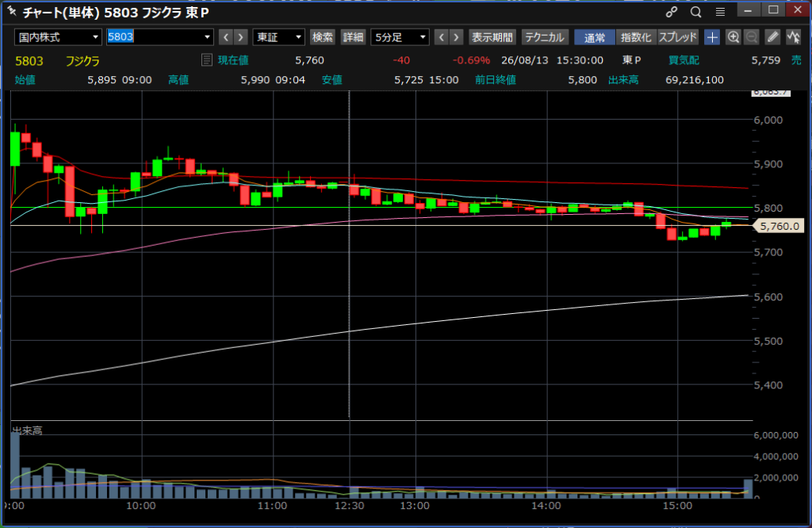Switch to スプレッド spread chart mode
This screenshot has height=528, width=812.
(678, 37)
